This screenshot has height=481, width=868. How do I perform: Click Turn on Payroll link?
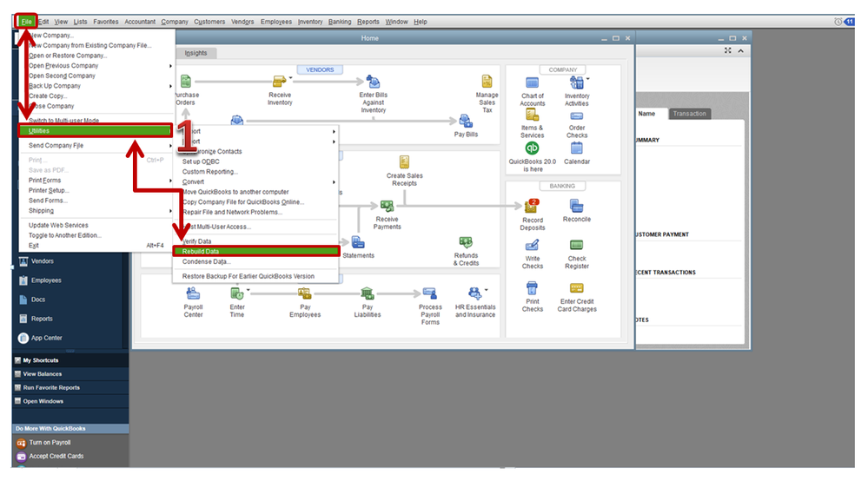pyautogui.click(x=50, y=442)
